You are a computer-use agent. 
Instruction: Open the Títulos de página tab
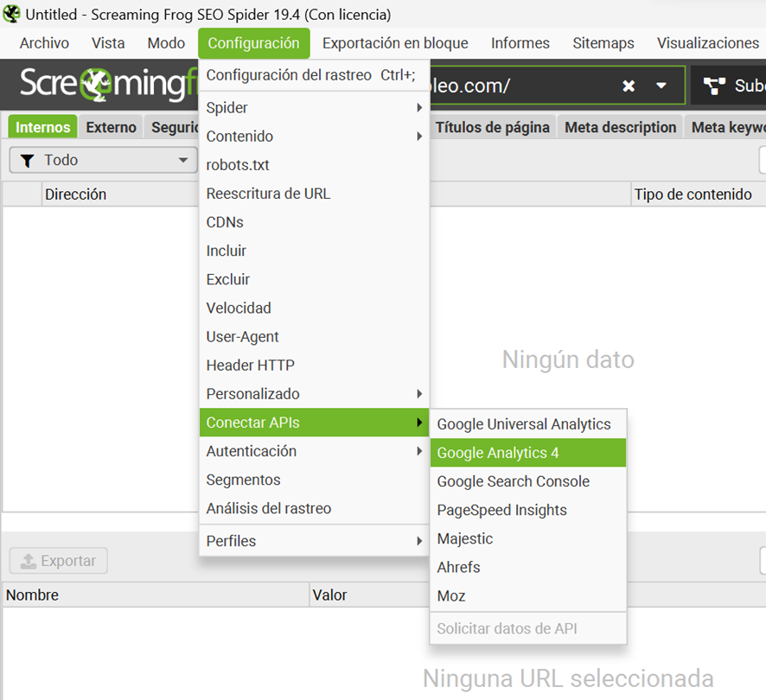[x=492, y=127]
